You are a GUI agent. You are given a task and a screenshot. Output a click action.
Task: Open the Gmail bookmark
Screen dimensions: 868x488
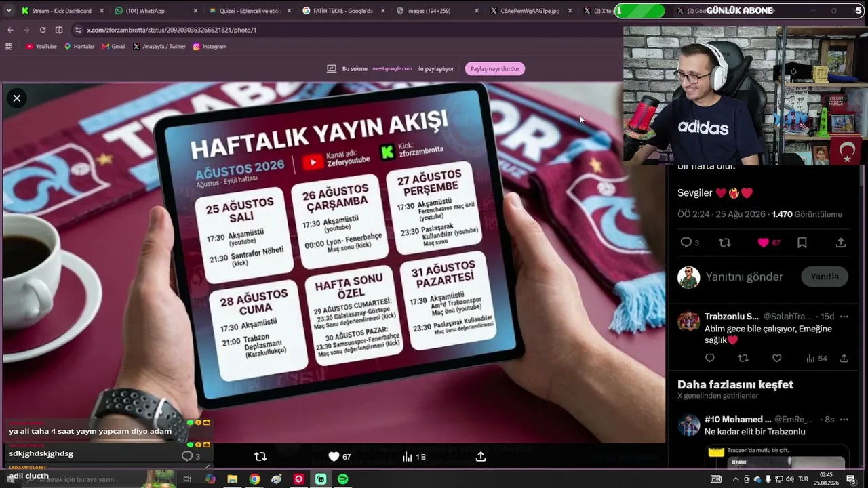(113, 47)
